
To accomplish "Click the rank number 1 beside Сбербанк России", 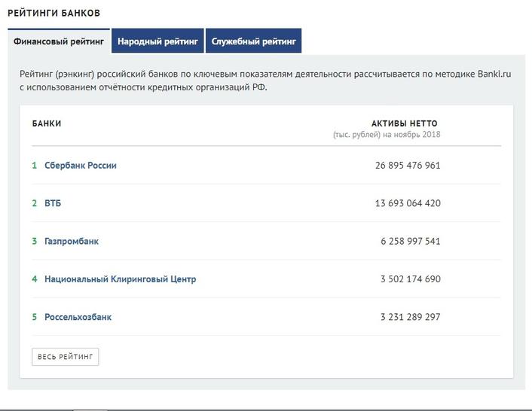I will tap(34, 166).
